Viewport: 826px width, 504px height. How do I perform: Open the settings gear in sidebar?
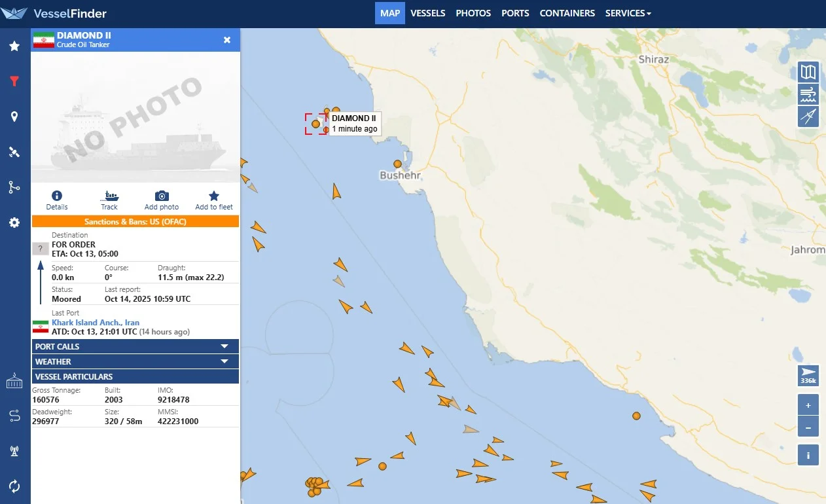14,223
